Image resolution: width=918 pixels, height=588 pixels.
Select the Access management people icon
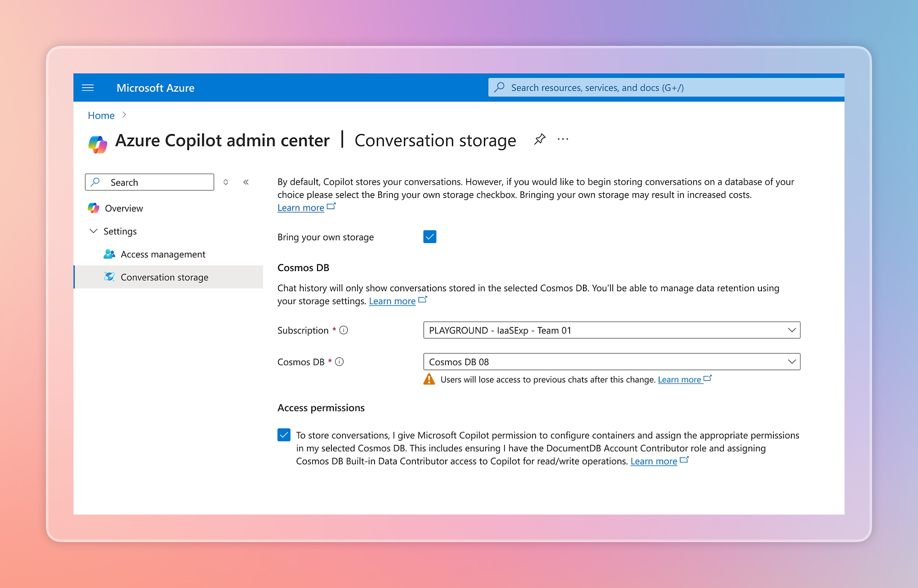coord(109,254)
